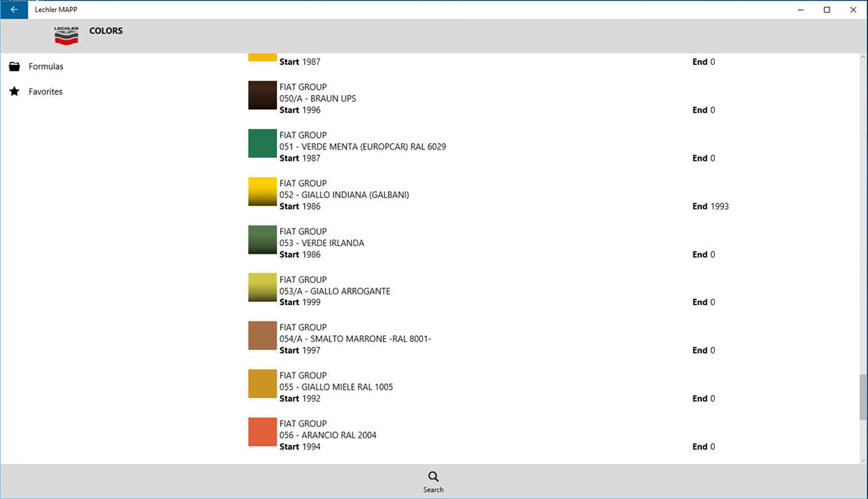Select the 052 Giallo Indiana yellow swatch
This screenshot has height=499, width=868.
click(262, 192)
